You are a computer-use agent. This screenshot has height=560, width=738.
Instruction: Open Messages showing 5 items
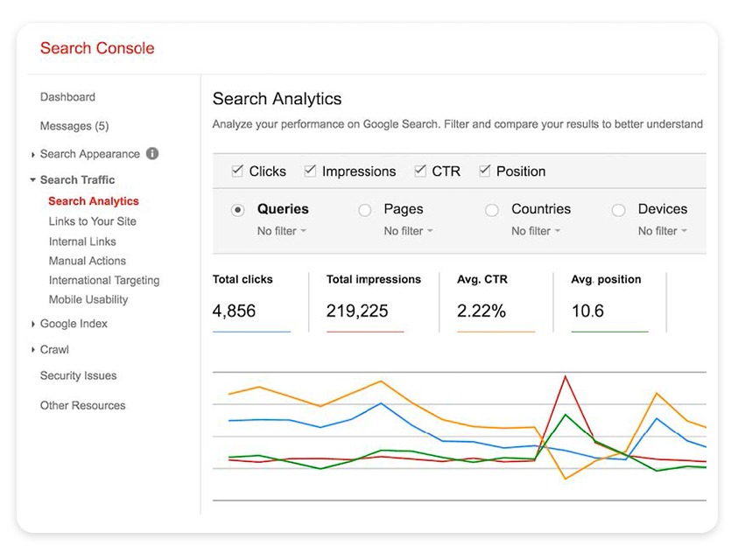point(74,126)
